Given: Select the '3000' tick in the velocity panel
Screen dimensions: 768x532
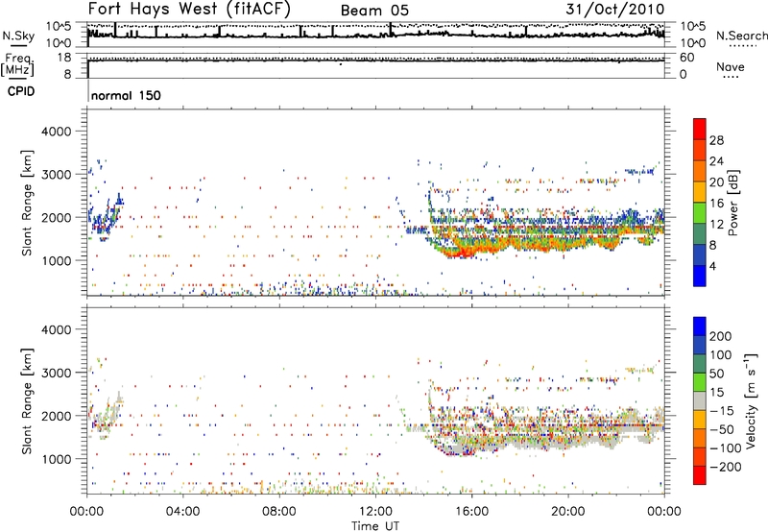Looking at the screenshot, I should point(56,373).
